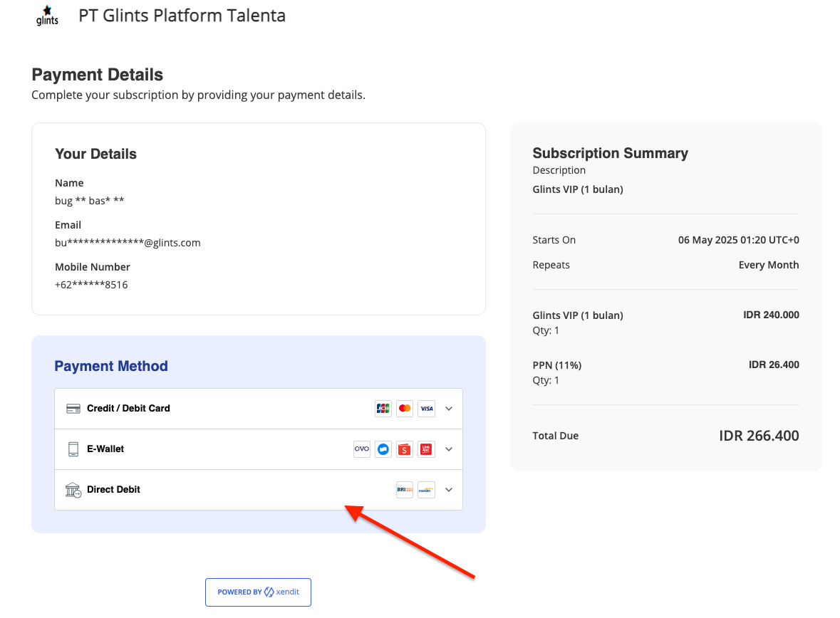Image resolution: width=840 pixels, height=618 pixels.
Task: Click the IDR 266.400 total amount
Action: coord(759,436)
